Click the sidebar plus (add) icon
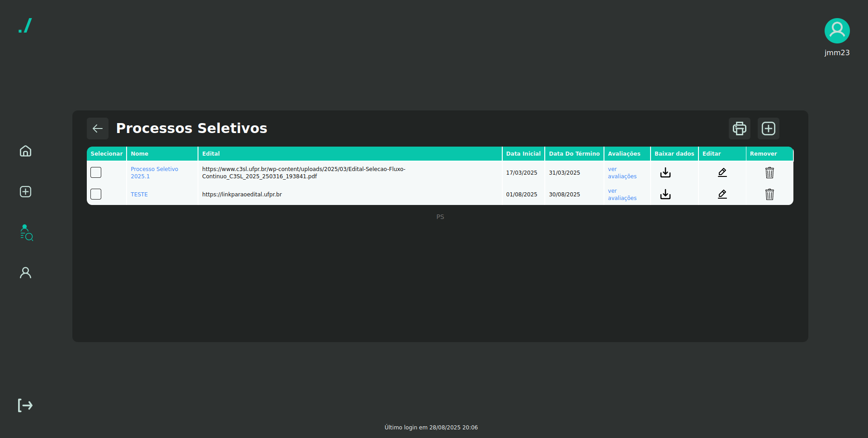Image resolution: width=868 pixels, height=438 pixels. 25,191
